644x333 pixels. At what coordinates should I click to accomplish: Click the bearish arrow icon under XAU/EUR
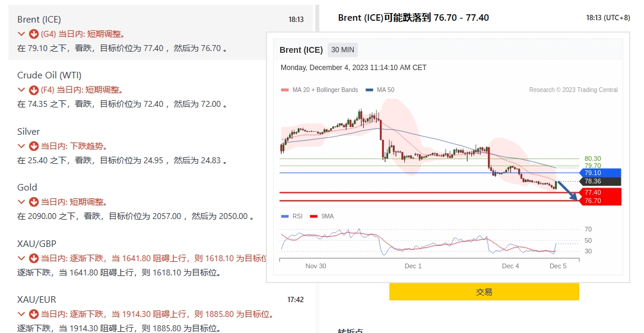point(34,314)
